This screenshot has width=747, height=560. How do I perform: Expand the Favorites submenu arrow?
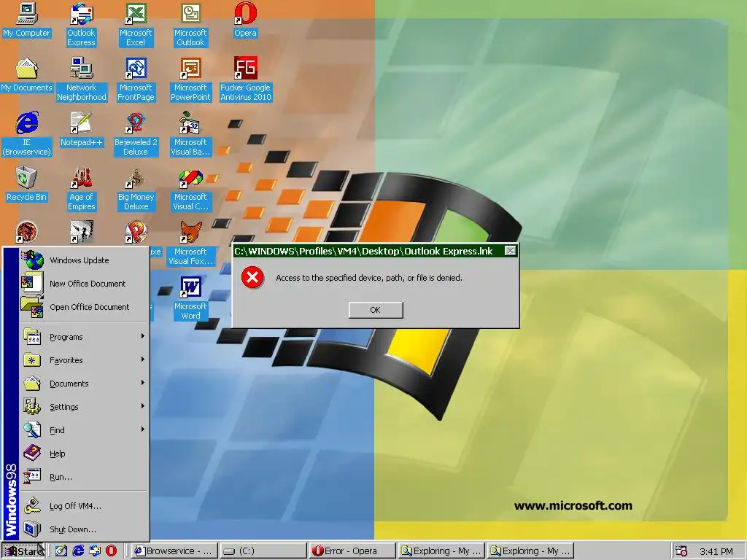click(142, 359)
